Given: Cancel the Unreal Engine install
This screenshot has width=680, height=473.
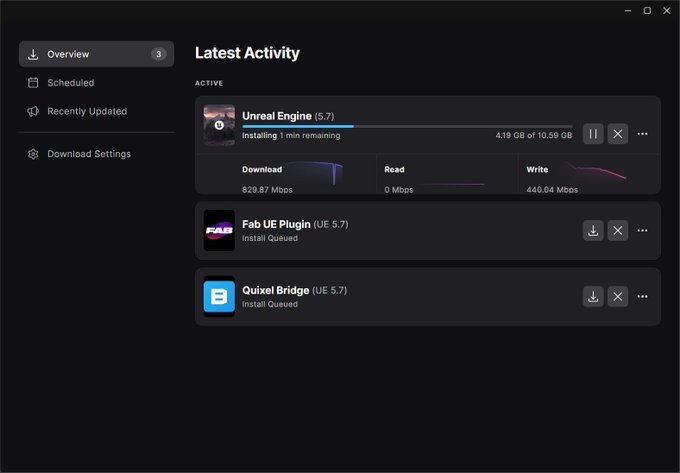Looking at the screenshot, I should pyautogui.click(x=618, y=134).
